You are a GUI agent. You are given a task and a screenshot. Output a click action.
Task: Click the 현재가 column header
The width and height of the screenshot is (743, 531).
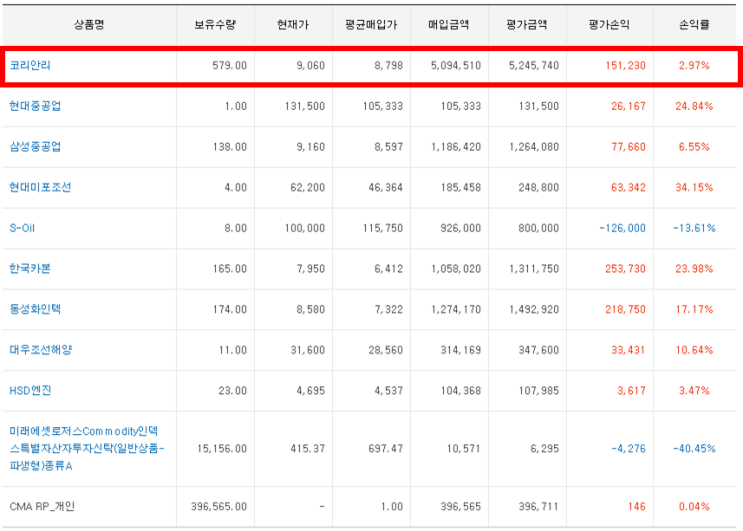(x=293, y=25)
